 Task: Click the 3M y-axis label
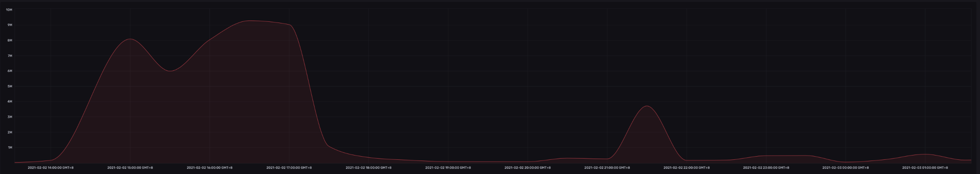point(10,117)
